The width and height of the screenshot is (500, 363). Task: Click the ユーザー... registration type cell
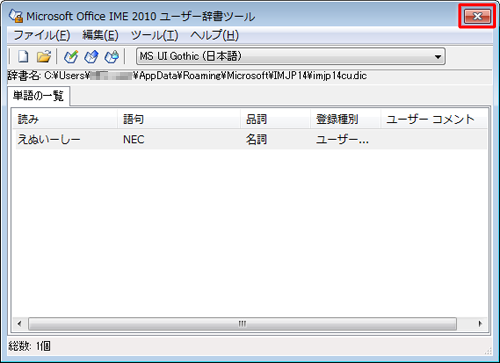pos(342,139)
